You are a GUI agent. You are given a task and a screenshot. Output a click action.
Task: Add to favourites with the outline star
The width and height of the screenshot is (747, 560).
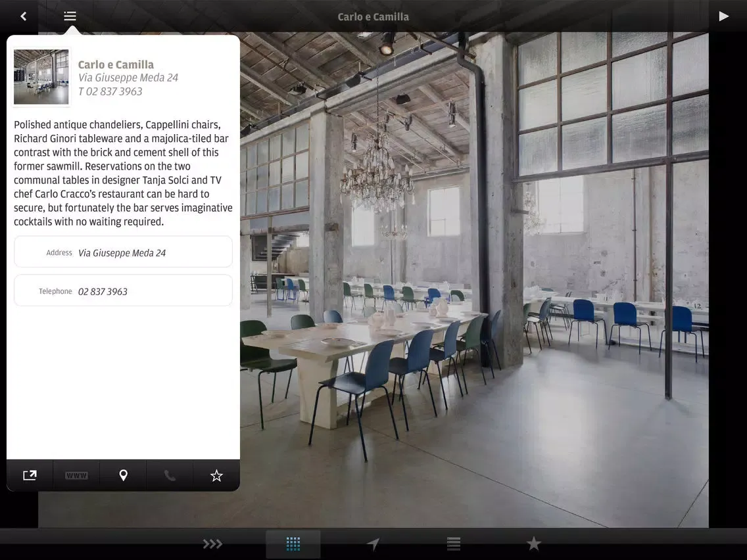click(216, 475)
